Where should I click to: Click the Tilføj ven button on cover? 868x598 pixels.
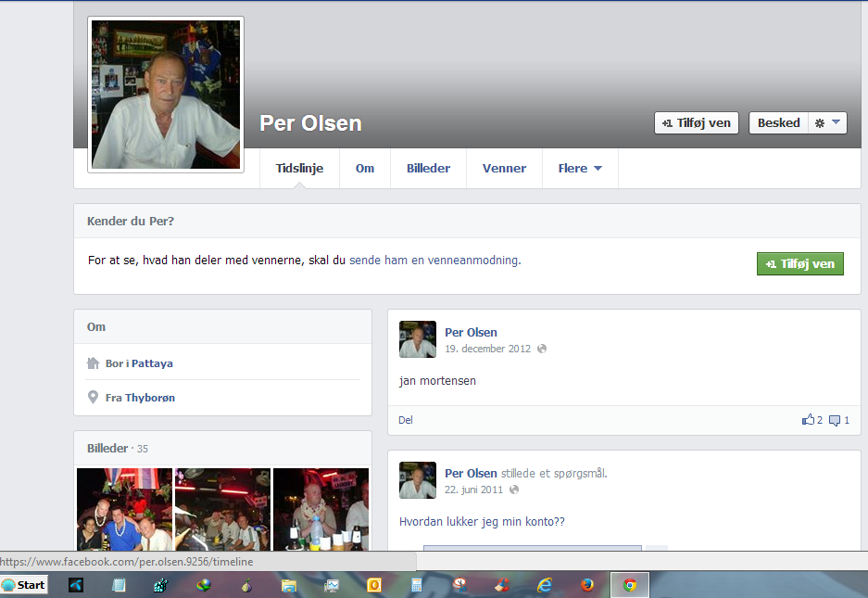[697, 123]
